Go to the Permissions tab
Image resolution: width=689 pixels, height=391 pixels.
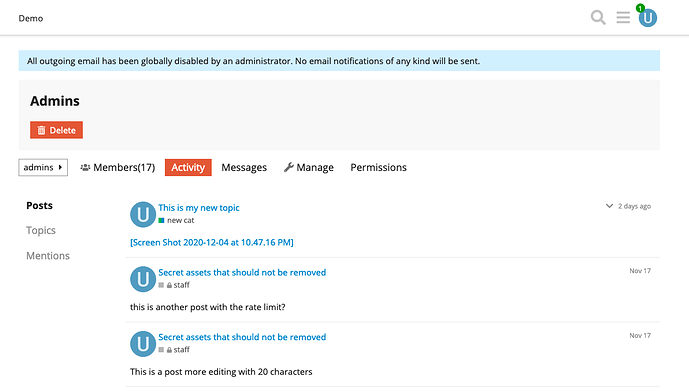click(378, 167)
